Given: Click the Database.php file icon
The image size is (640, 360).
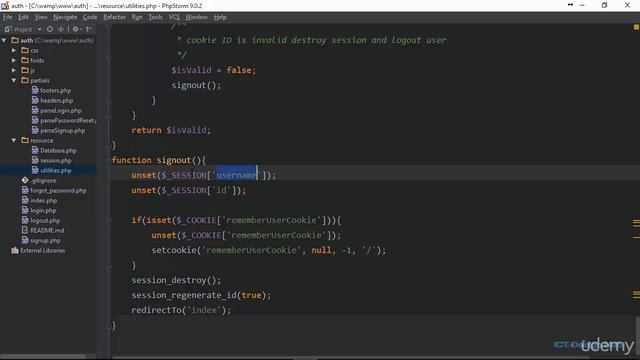Looking at the screenshot, I should click(x=35, y=150).
